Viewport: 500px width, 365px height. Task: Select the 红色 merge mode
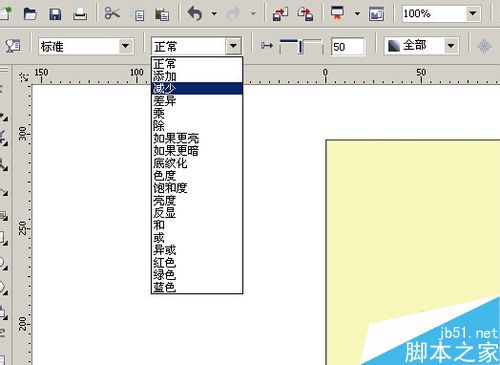click(197, 262)
